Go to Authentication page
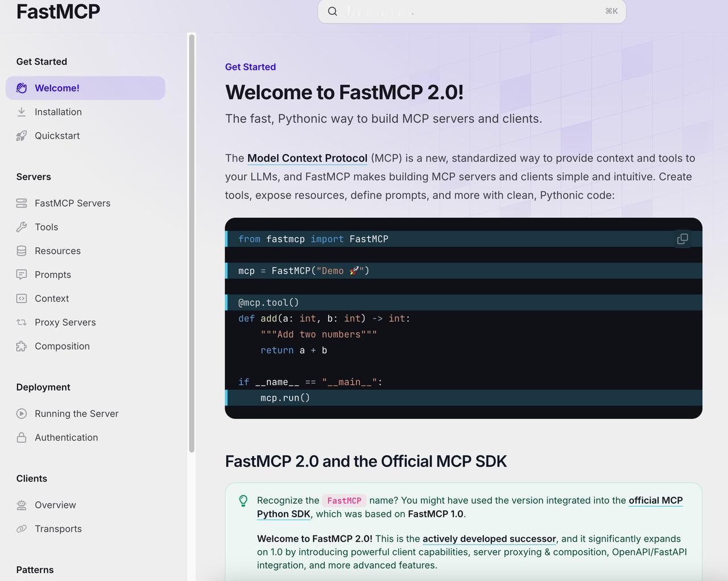The height and width of the screenshot is (581, 728). tap(85, 438)
